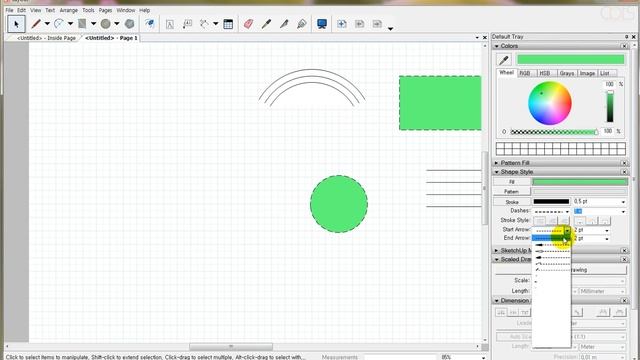Activate the Join tool
The image size is (640, 360).
coord(302,24)
